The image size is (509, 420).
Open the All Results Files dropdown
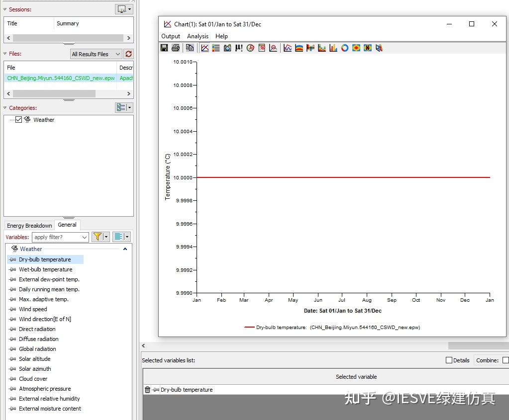point(96,54)
